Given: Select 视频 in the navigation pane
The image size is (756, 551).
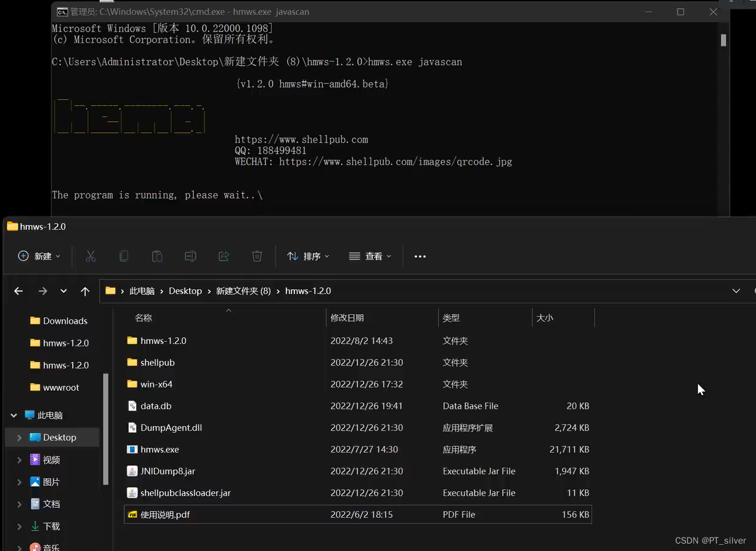Looking at the screenshot, I should click(x=51, y=460).
